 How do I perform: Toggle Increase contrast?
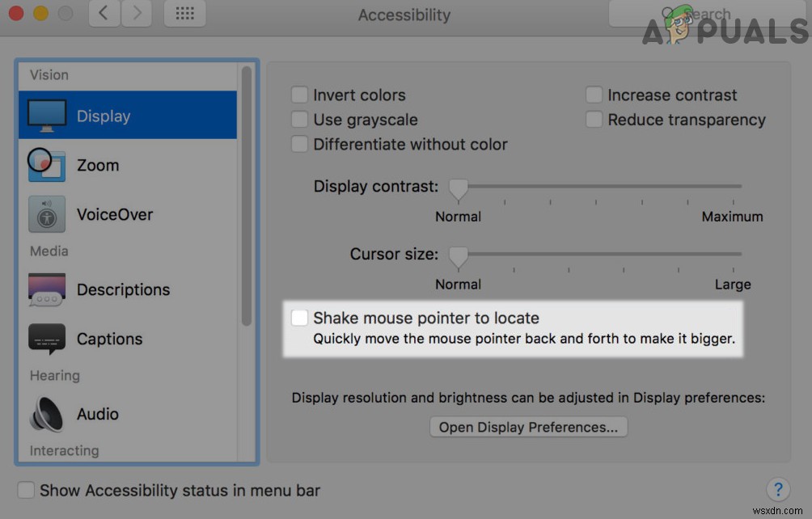point(594,95)
